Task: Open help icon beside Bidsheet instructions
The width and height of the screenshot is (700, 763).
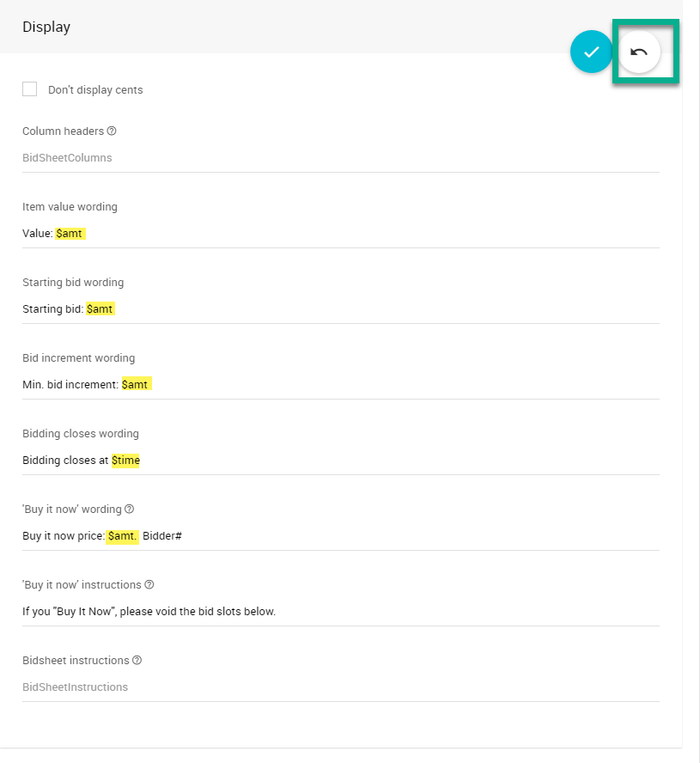Action: coord(137,661)
